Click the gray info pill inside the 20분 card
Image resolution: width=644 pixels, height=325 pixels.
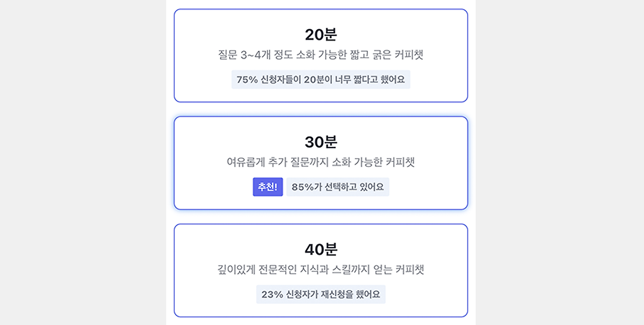(x=321, y=79)
